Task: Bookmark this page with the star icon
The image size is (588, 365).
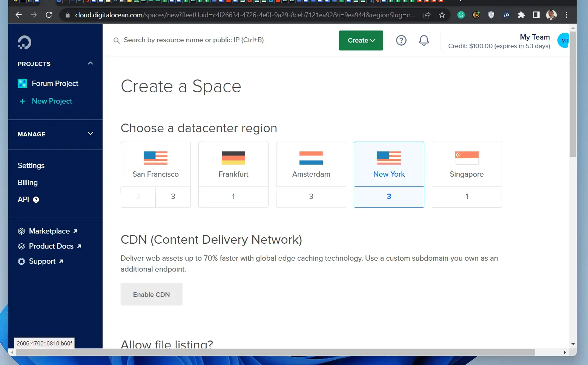Action: tap(442, 15)
